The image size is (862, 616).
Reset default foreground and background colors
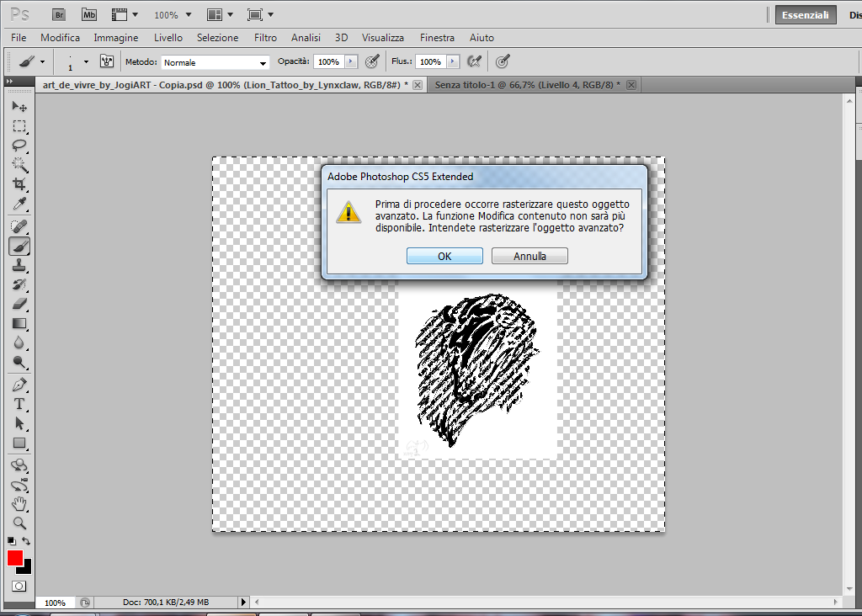point(12,541)
